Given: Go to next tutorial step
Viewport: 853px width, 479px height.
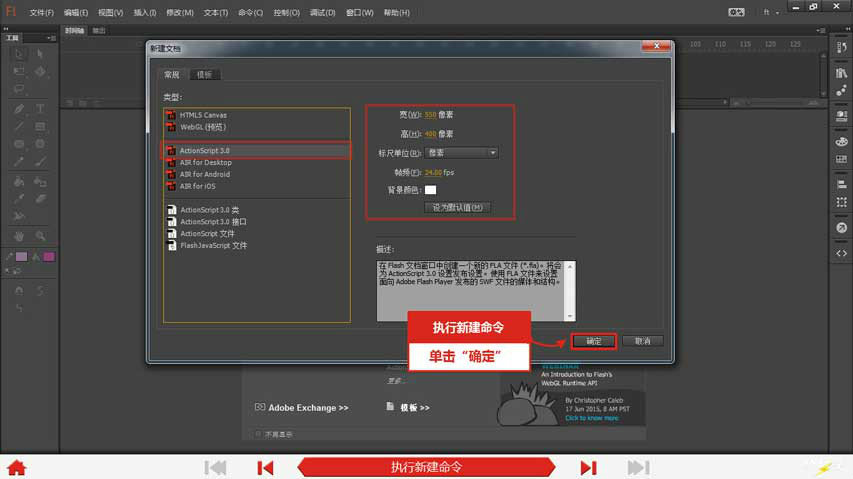Looking at the screenshot, I should (x=588, y=468).
